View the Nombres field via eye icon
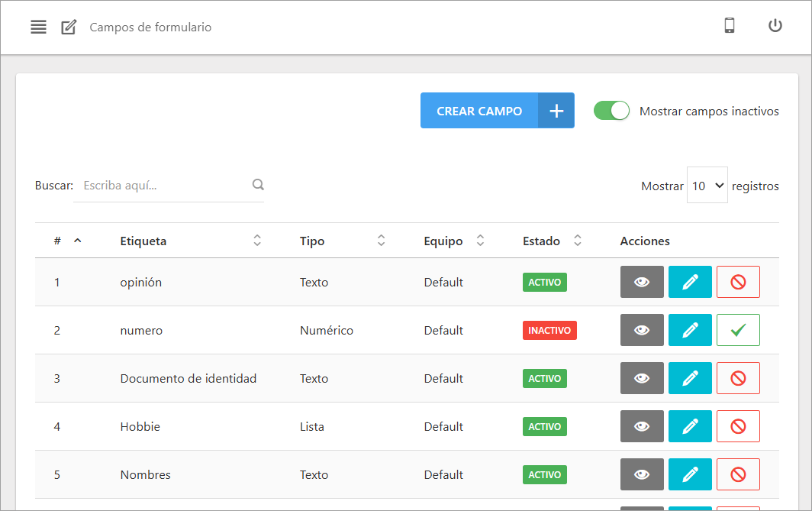 tap(642, 474)
